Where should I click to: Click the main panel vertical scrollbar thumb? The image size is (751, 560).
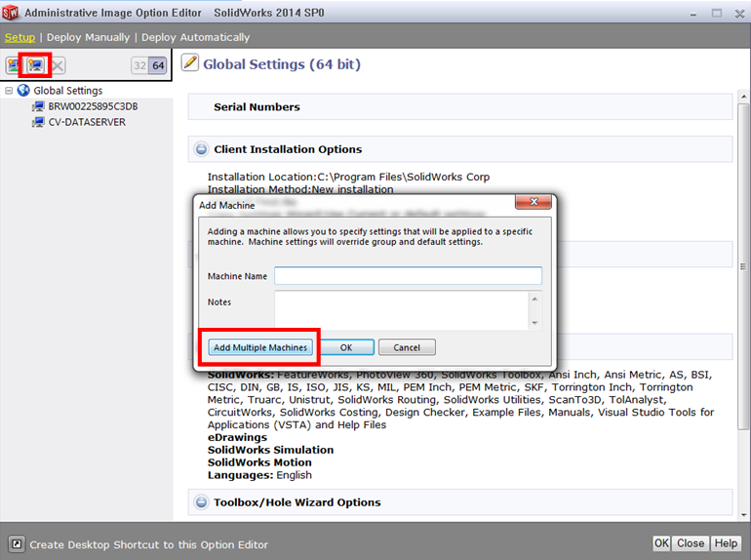tap(743, 266)
